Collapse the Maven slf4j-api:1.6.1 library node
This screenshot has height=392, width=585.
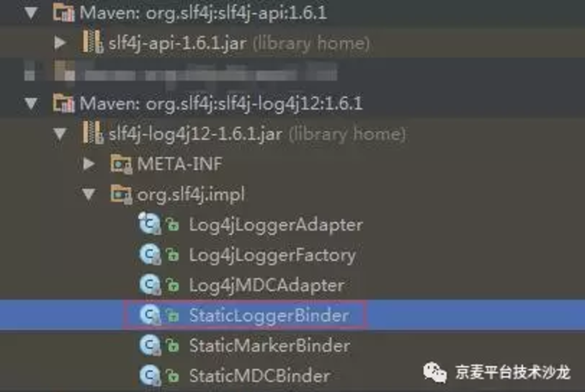pos(31,13)
